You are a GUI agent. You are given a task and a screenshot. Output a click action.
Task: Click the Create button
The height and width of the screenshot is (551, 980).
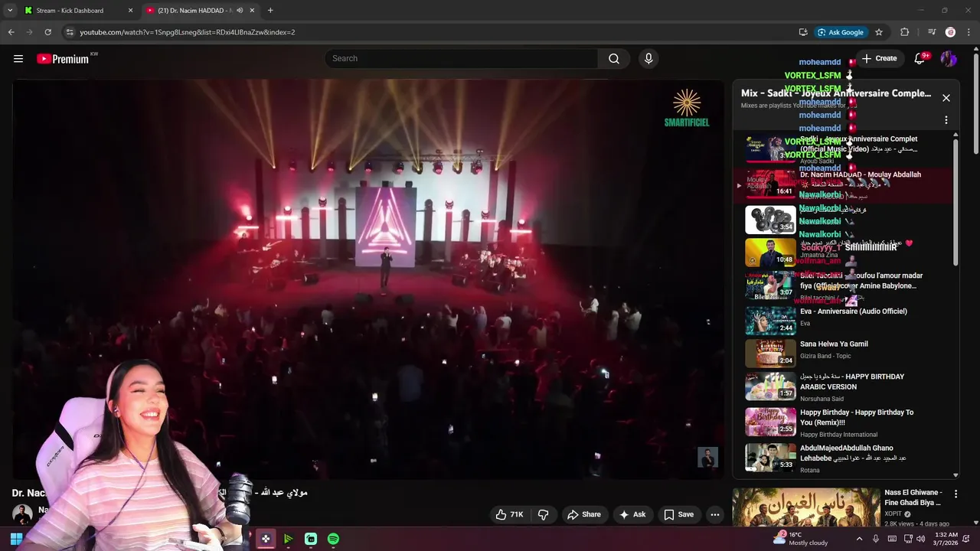click(x=879, y=58)
